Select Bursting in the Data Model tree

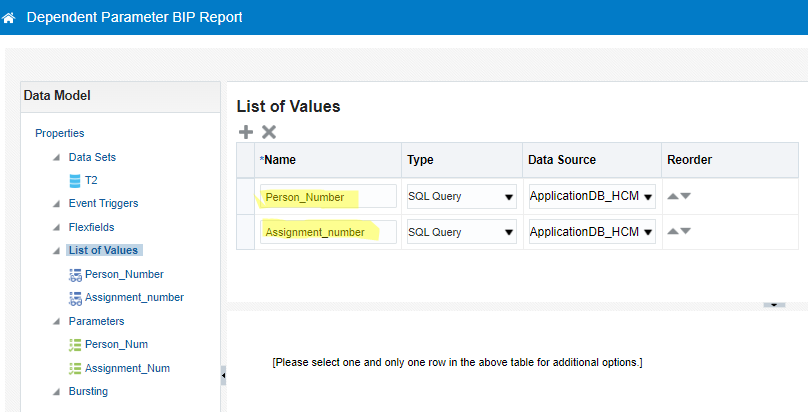click(x=88, y=391)
